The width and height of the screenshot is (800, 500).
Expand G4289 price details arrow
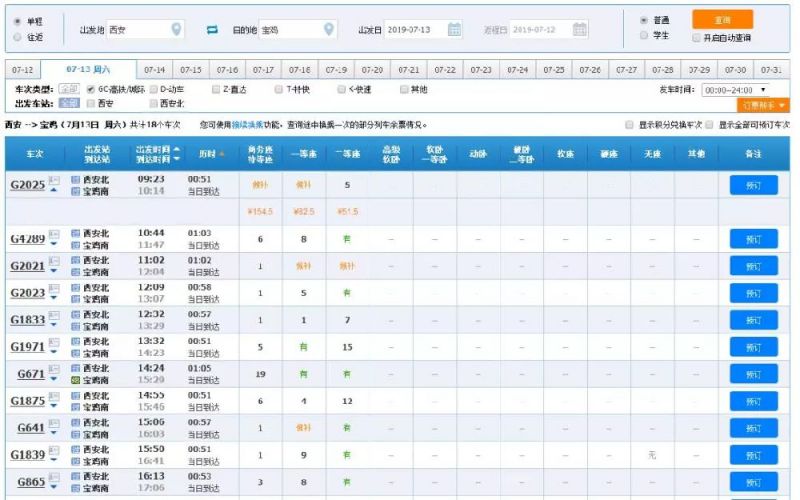click(x=54, y=244)
